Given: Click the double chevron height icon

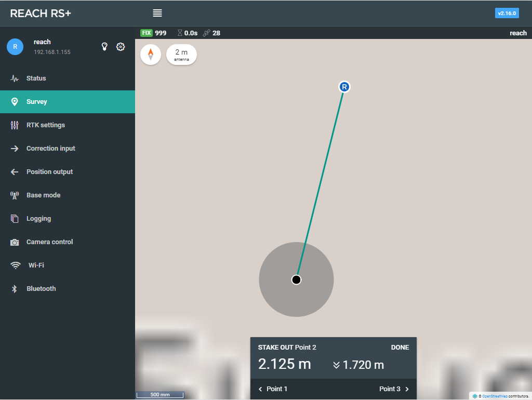Looking at the screenshot, I should tap(336, 365).
